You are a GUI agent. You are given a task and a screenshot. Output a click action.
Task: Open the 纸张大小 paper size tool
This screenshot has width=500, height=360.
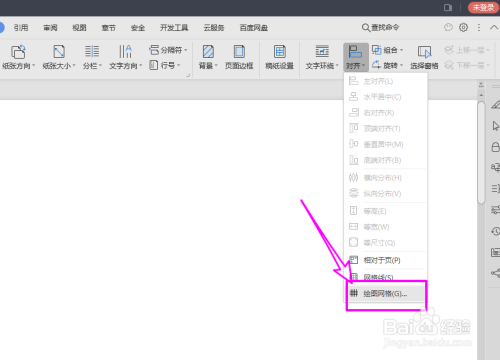[x=59, y=57]
